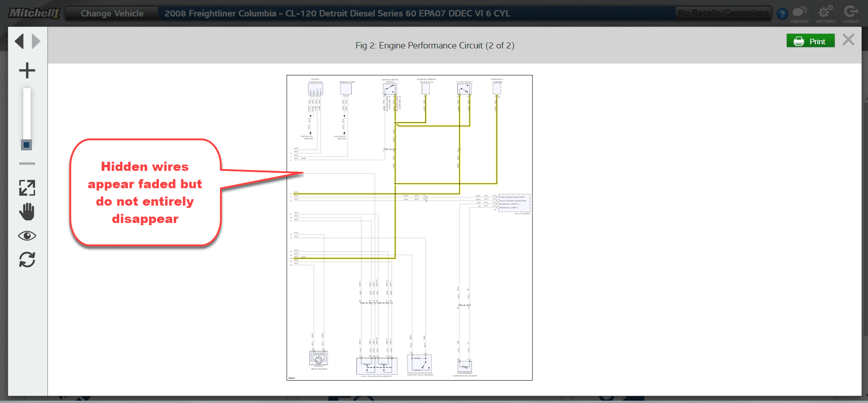Click the engine performance wiring diagram image
This screenshot has width=868, height=403.
(409, 228)
